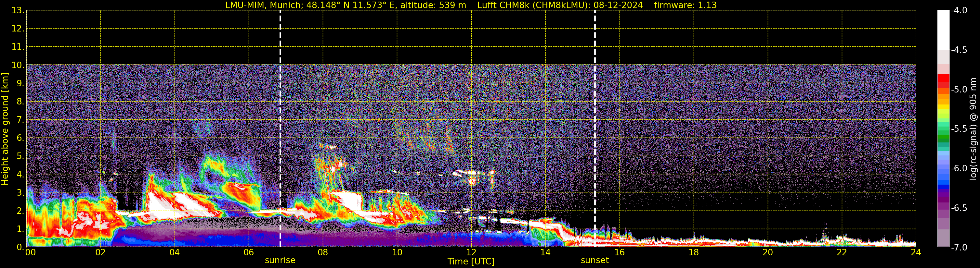Screen dimensions: 980x268
Task: Click the '13.' height tick label
Action: [x=18, y=11]
